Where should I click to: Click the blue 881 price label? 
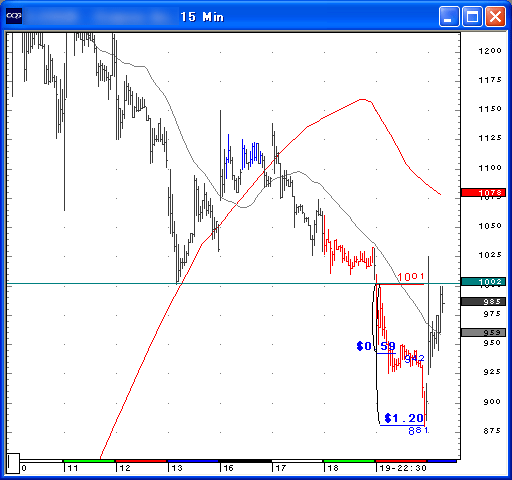click(x=418, y=431)
